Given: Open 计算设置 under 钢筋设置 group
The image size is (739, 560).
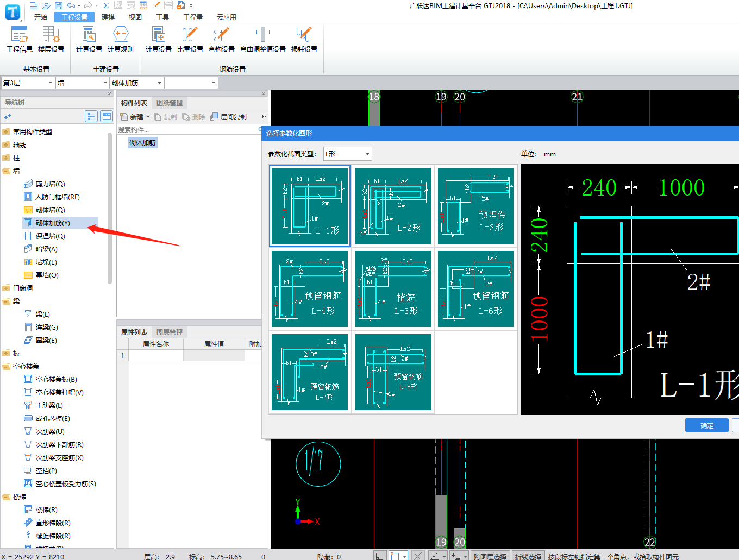Looking at the screenshot, I should tap(159, 39).
